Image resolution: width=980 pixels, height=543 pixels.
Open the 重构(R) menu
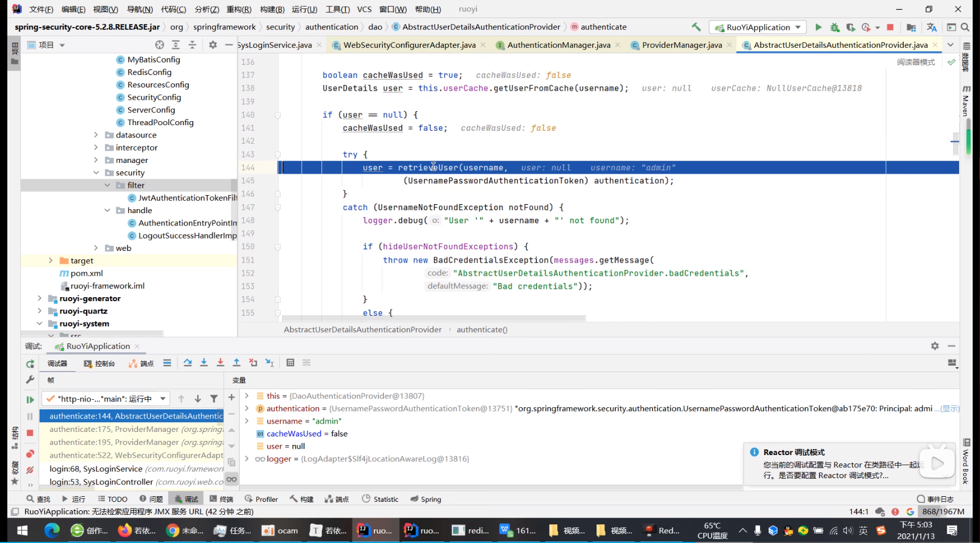(x=239, y=9)
